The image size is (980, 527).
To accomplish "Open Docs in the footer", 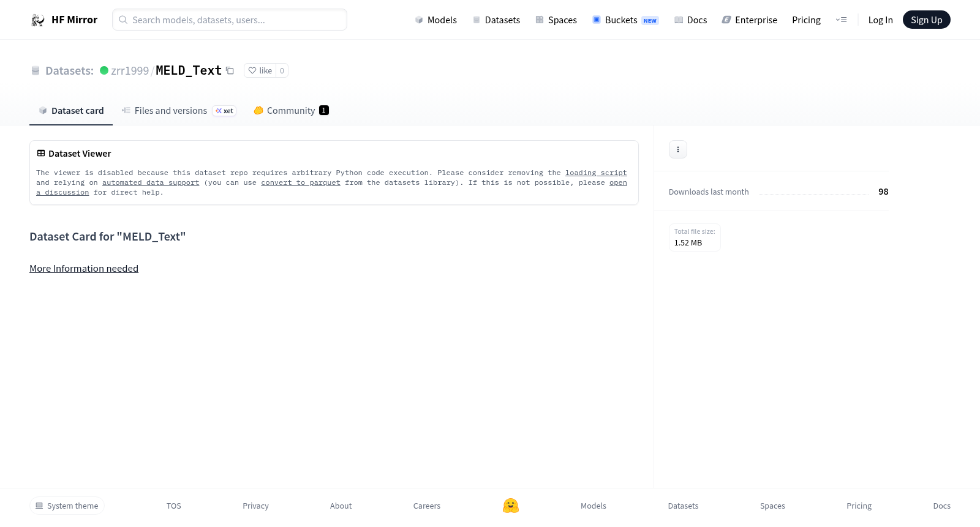I will (941, 506).
